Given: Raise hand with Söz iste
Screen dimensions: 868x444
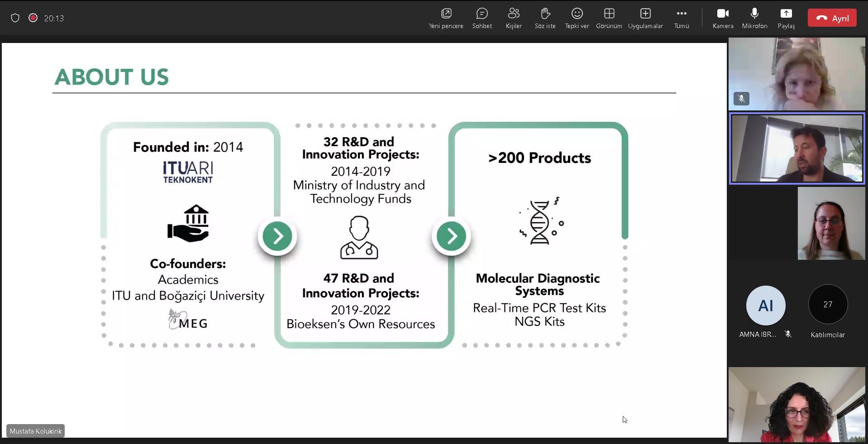Looking at the screenshot, I should click(545, 19).
